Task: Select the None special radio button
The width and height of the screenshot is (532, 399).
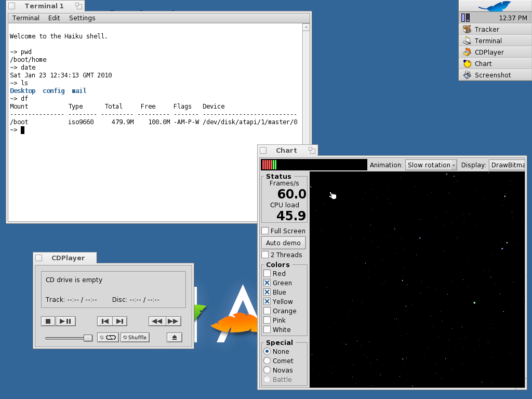Action: pos(267,351)
